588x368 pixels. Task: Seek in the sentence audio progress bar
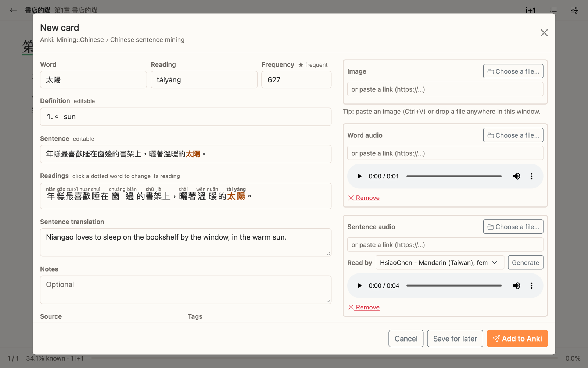pos(454,286)
